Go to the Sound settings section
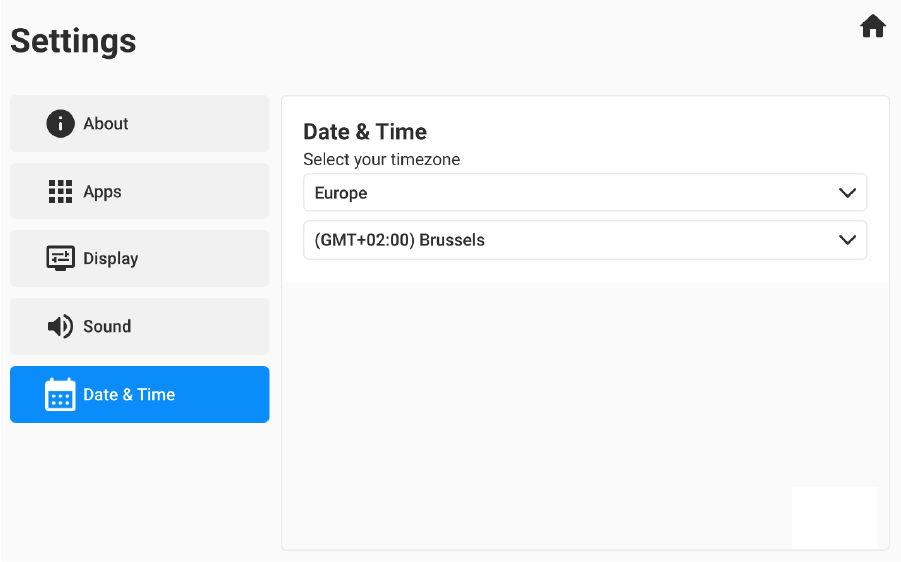Screen dimensions: 901x562 [139, 327]
